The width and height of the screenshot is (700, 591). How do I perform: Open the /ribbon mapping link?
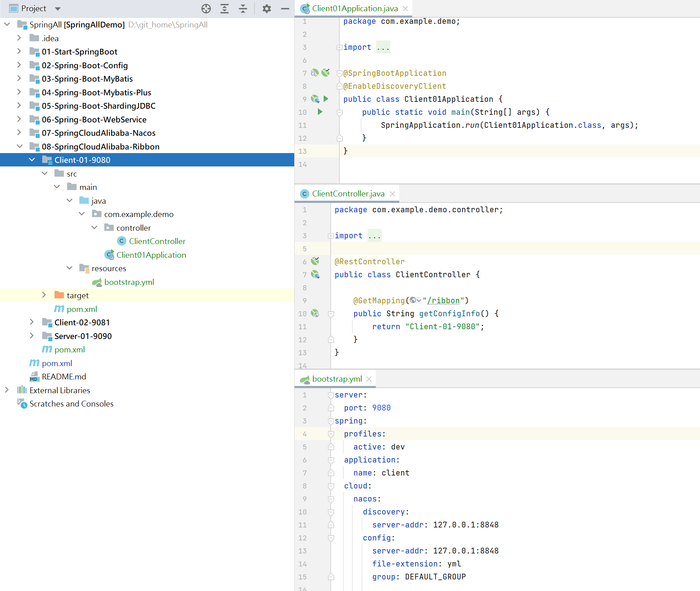pos(444,300)
